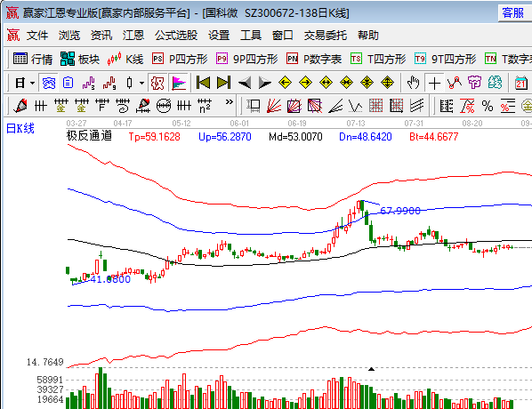Open the P四方形 price square tool
The image size is (532, 409).
(180, 59)
